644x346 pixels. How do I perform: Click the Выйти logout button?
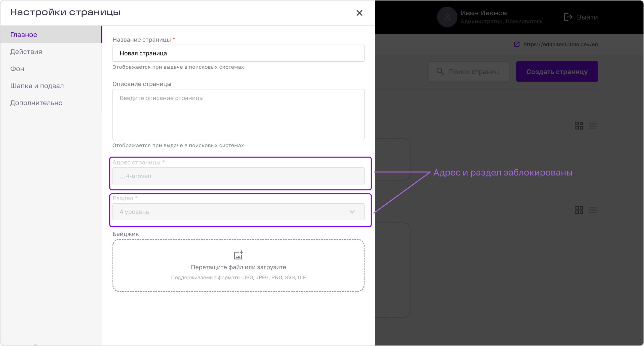[x=581, y=17]
